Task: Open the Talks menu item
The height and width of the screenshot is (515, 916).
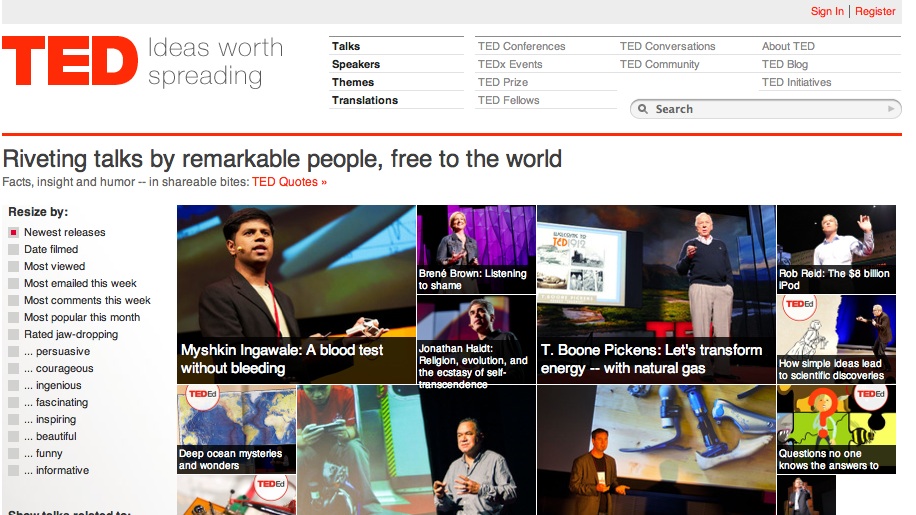Action: tap(346, 46)
